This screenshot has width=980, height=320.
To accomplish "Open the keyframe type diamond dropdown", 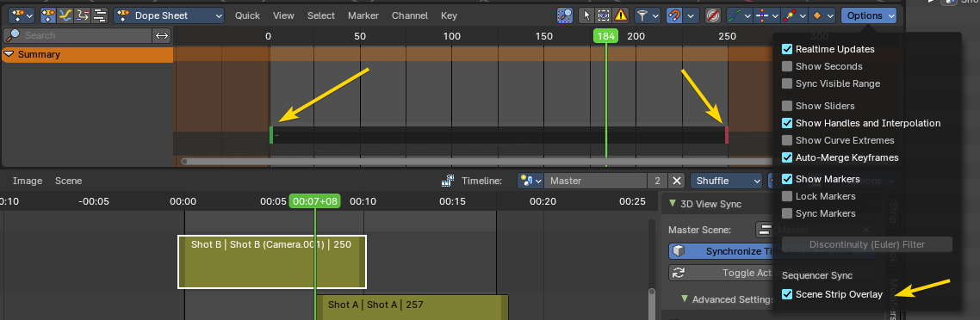I will 822,15.
